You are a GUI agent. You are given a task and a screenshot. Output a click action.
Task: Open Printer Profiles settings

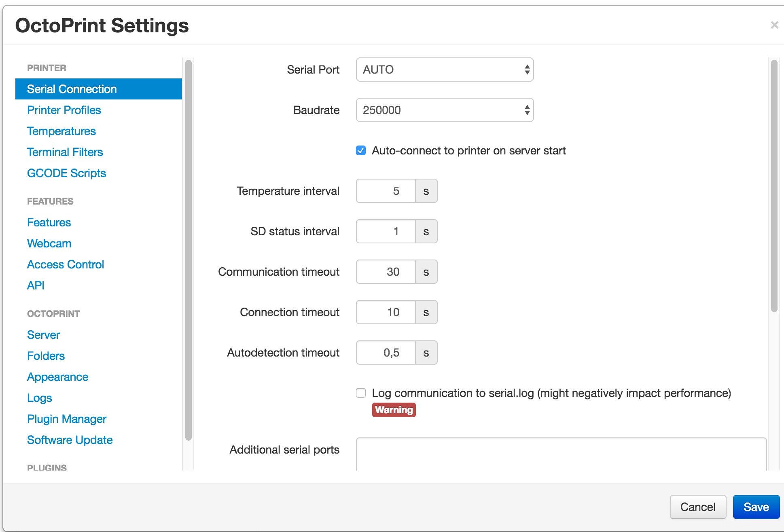(64, 110)
